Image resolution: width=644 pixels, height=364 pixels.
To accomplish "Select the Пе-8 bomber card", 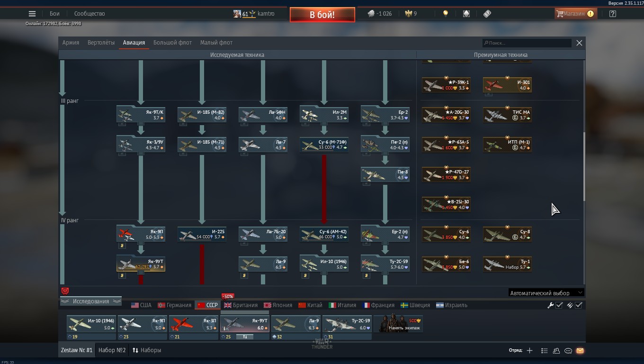I will [385, 174].
